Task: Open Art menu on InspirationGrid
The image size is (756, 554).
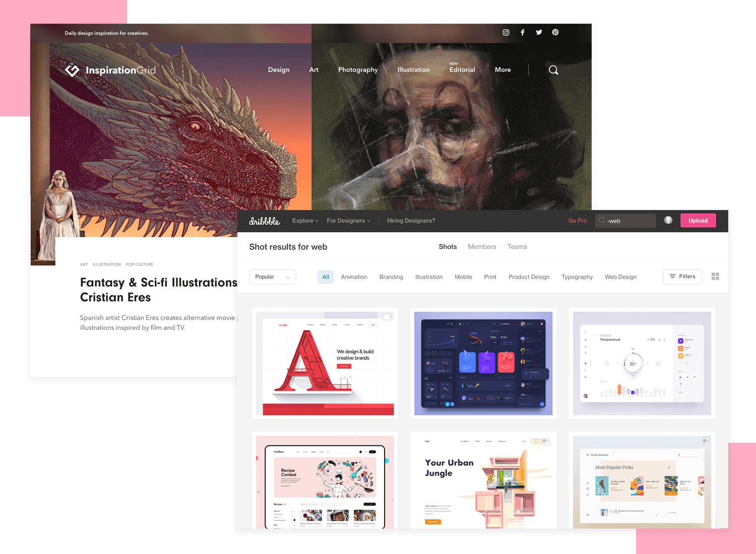Action: pyautogui.click(x=314, y=70)
